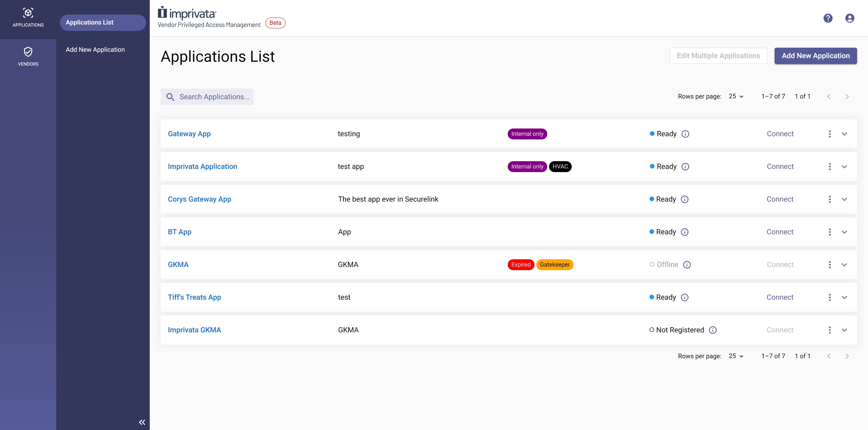Viewport: 868px width, 430px height.
Task: Show Offline status info for GKMA
Action: click(687, 265)
